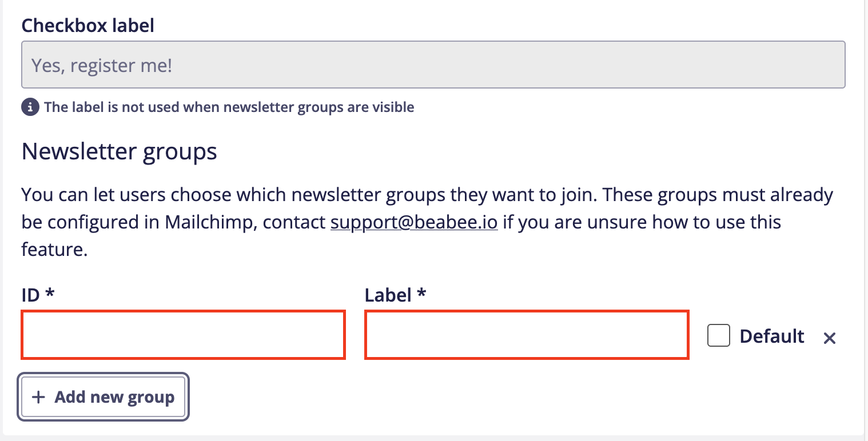Viewport: 868px width, 441px height.
Task: Click the info icon beside the label note
Action: [30, 107]
